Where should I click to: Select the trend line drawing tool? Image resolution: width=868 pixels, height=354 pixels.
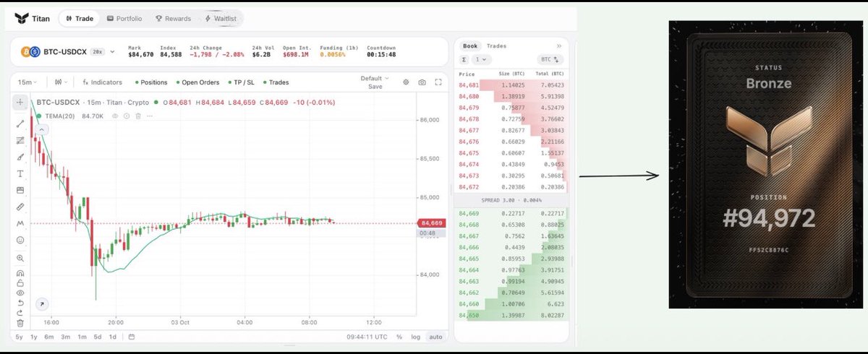click(20, 124)
